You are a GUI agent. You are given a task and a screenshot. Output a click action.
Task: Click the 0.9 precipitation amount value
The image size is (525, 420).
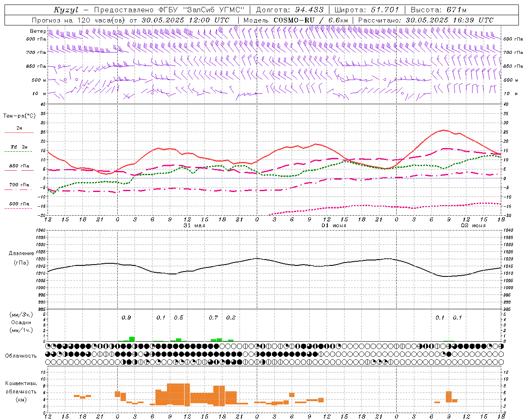click(x=126, y=317)
